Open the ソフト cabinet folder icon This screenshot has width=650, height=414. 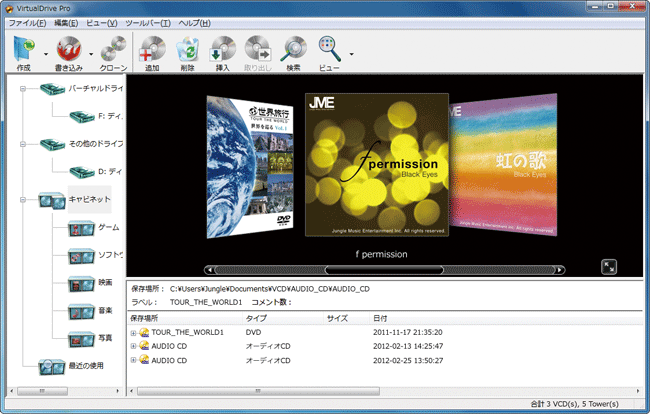point(81,257)
